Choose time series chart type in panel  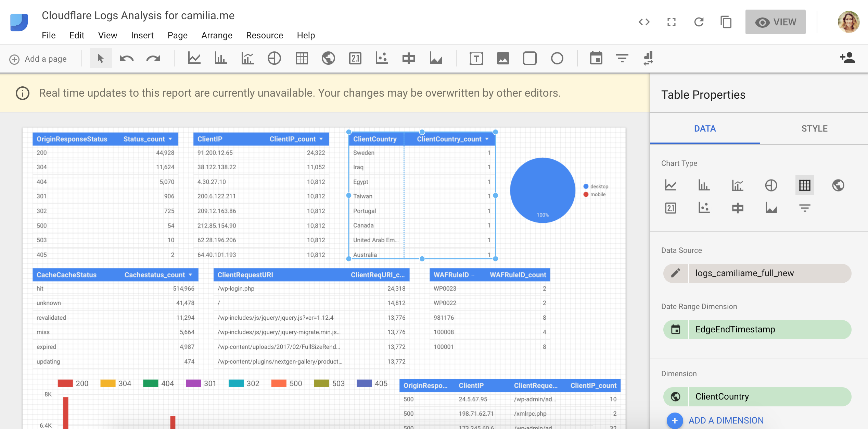click(671, 185)
